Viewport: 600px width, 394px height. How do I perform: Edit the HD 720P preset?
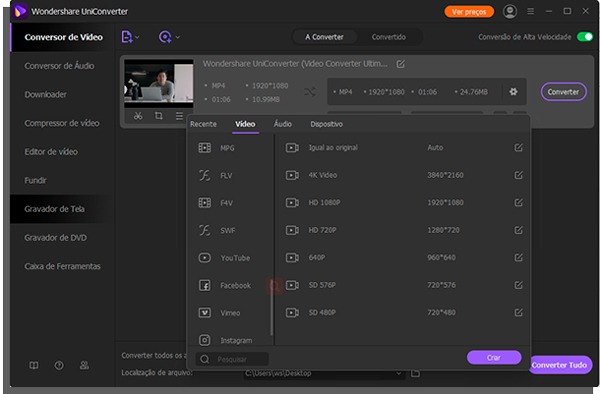point(518,230)
